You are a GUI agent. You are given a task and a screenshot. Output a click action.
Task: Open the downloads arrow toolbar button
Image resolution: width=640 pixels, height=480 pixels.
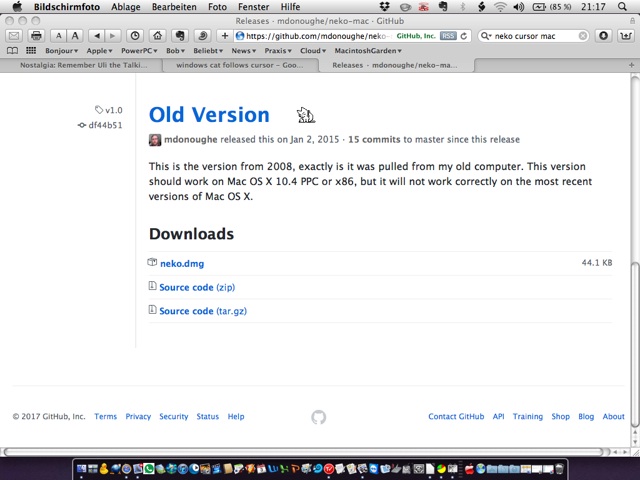click(603, 36)
